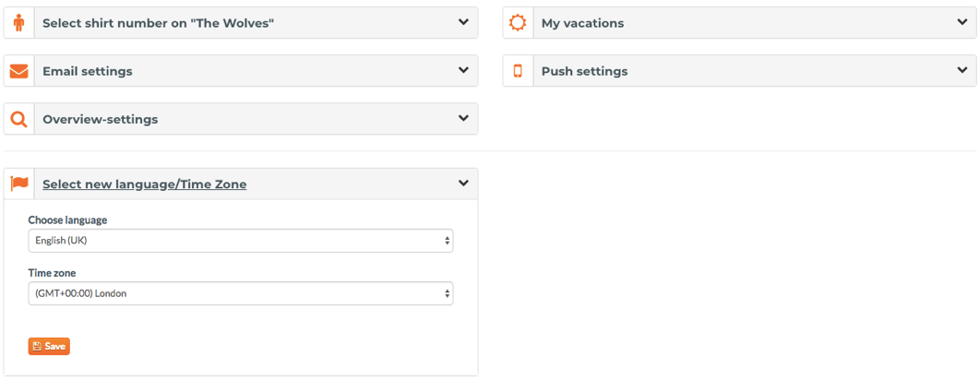Click the sun icon for My vacations

click(518, 23)
